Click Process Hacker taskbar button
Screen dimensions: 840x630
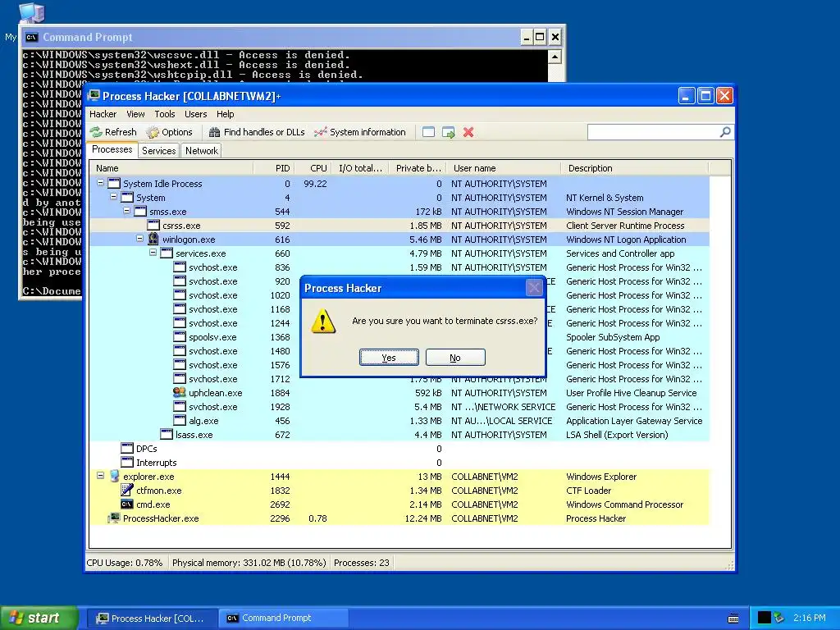(x=151, y=619)
